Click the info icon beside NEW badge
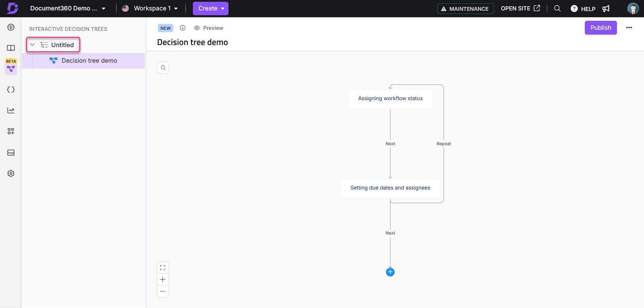 click(x=183, y=28)
